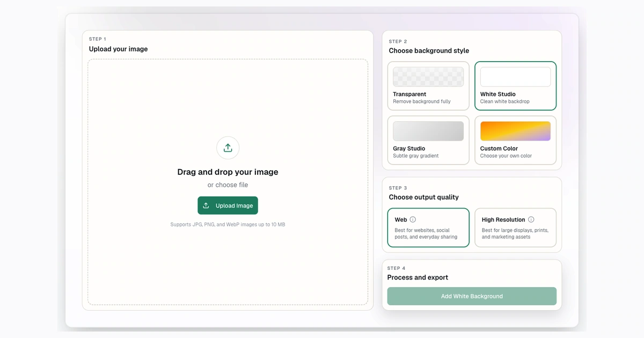This screenshot has height=338, width=644.
Task: Click the 'STEP 1' label
Action: click(98, 39)
